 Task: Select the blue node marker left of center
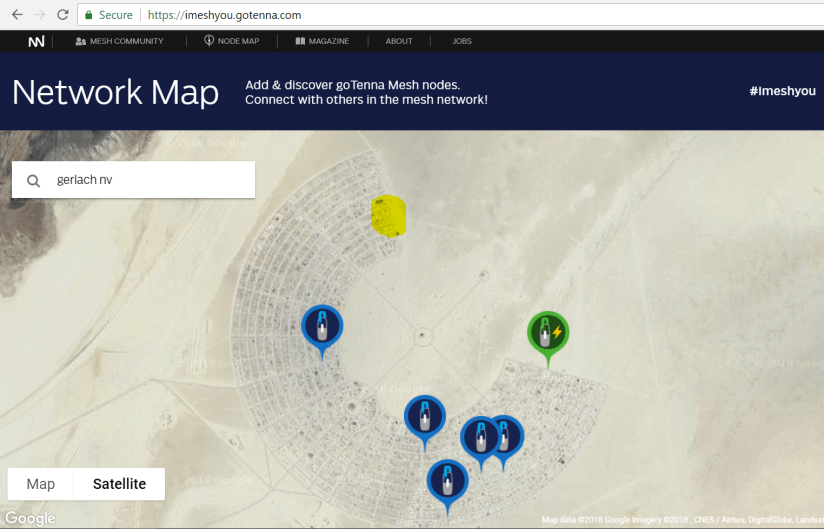point(322,326)
